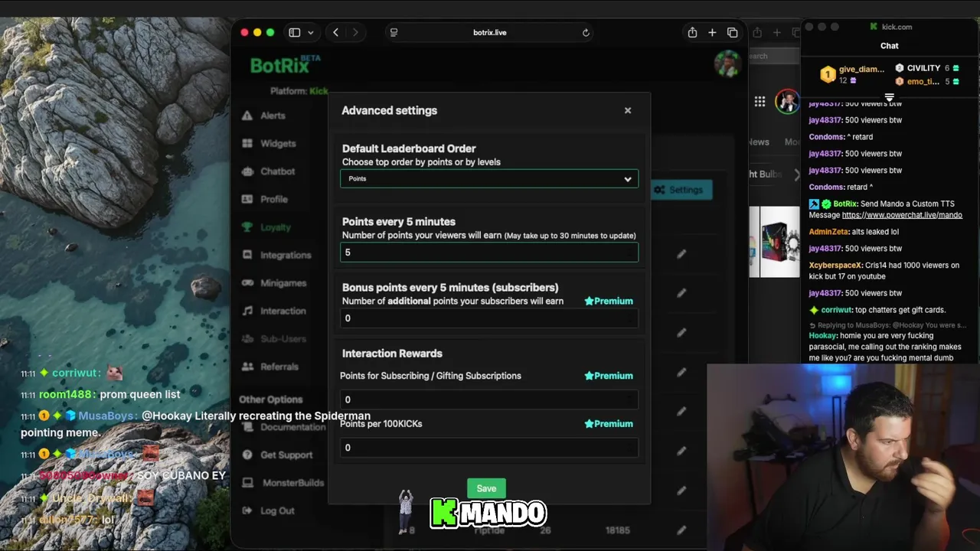Image resolution: width=980 pixels, height=551 pixels.
Task: Save the advanced settings
Action: [486, 488]
